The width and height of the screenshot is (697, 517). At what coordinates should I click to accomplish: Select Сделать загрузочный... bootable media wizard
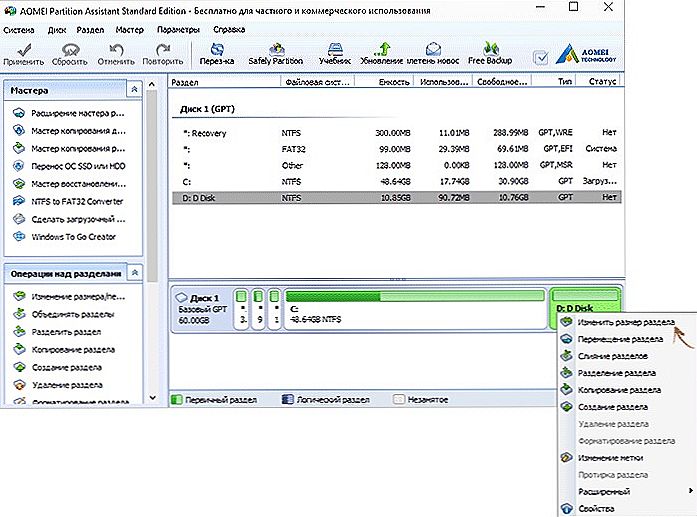tap(70, 219)
